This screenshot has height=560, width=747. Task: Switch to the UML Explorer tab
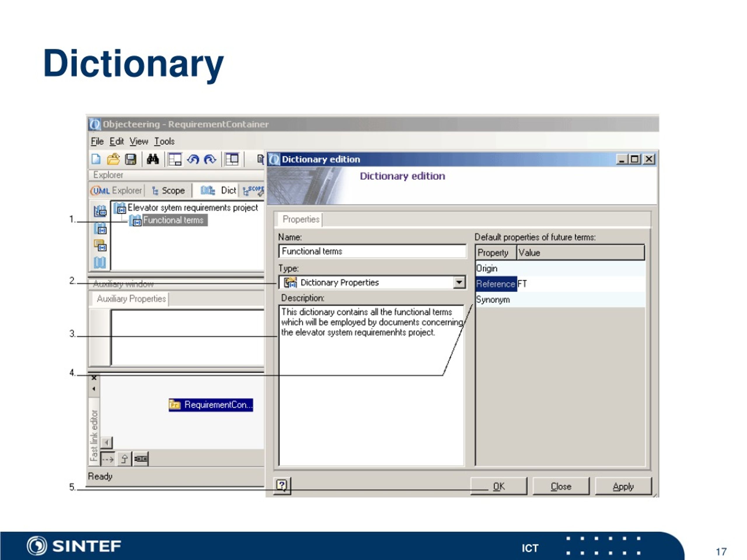tap(116, 190)
